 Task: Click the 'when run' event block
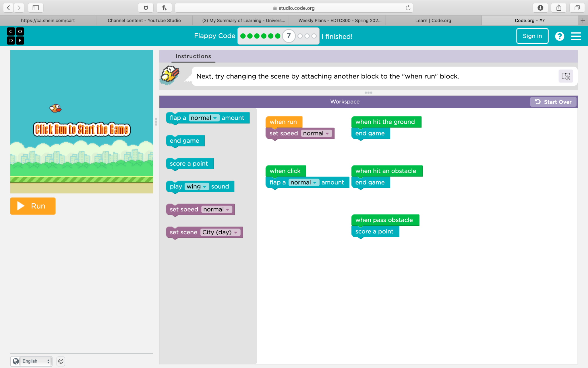pyautogui.click(x=283, y=122)
